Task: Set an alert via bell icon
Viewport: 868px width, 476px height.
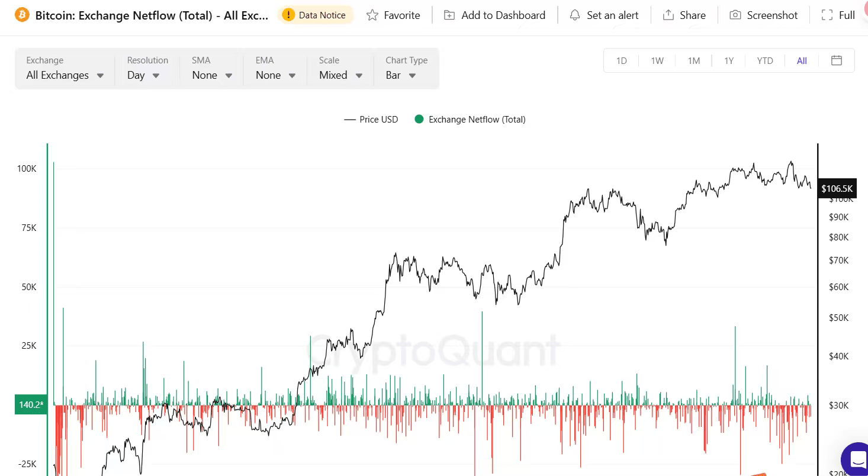Action: 575,15
